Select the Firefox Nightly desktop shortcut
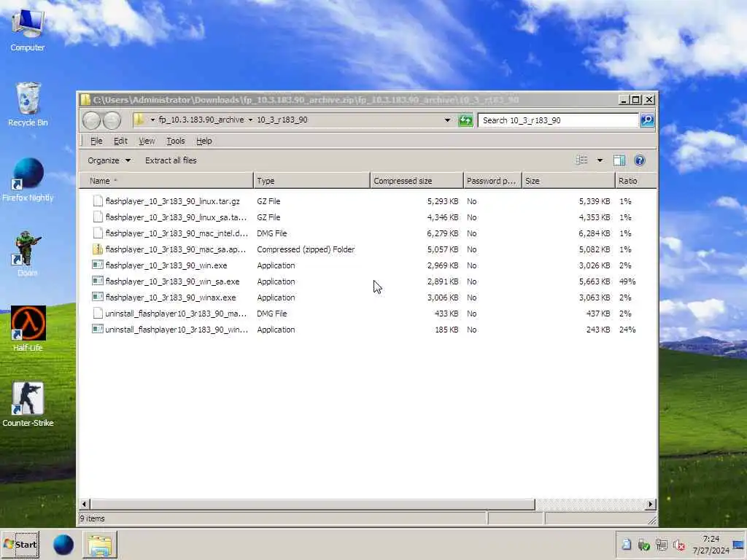 (28, 179)
